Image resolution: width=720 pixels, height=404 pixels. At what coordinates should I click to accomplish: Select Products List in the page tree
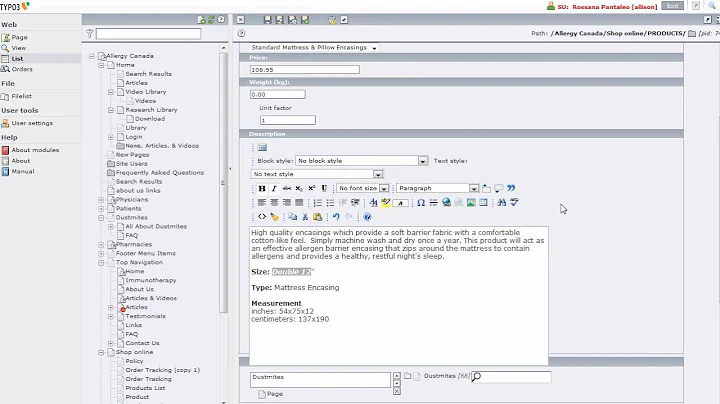point(146,388)
